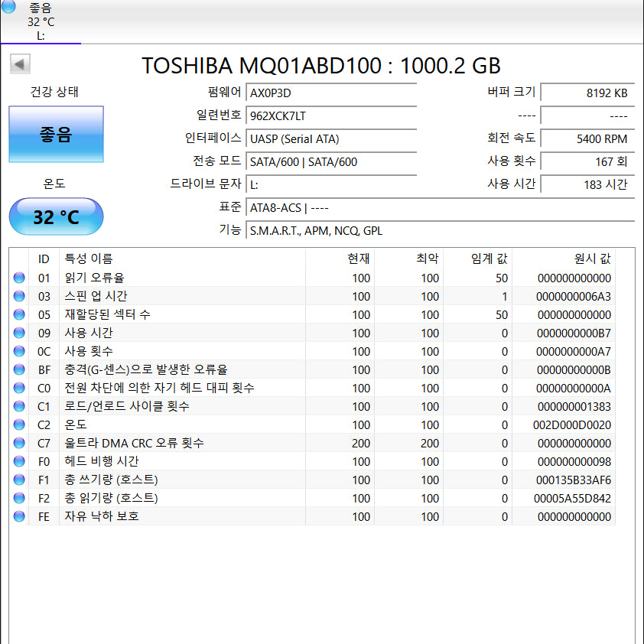Click the status orb for ID 01
Screen dimensions: 644x644
point(19,278)
